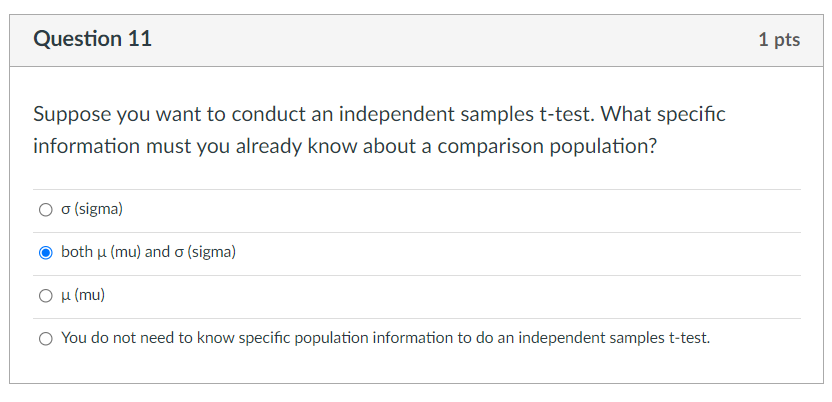Select the "both μ (mu) and σ (sigma)" radio button
The width and height of the screenshot is (832, 402).
45,253
